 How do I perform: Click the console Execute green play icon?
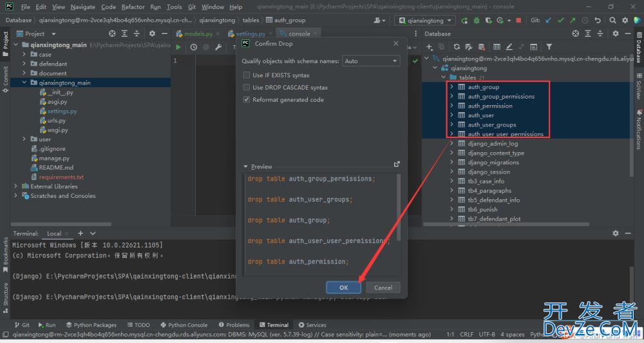178,47
